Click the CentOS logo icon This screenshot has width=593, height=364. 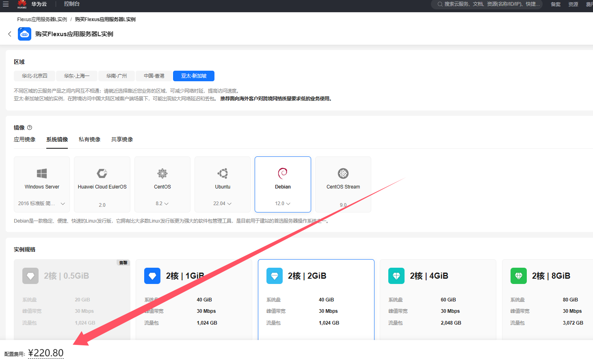(162, 173)
